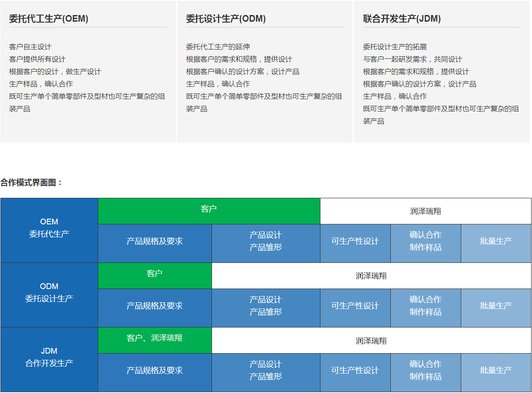
Task: Click the 委托设计生产(ODM) card heading
Action: click(226, 19)
